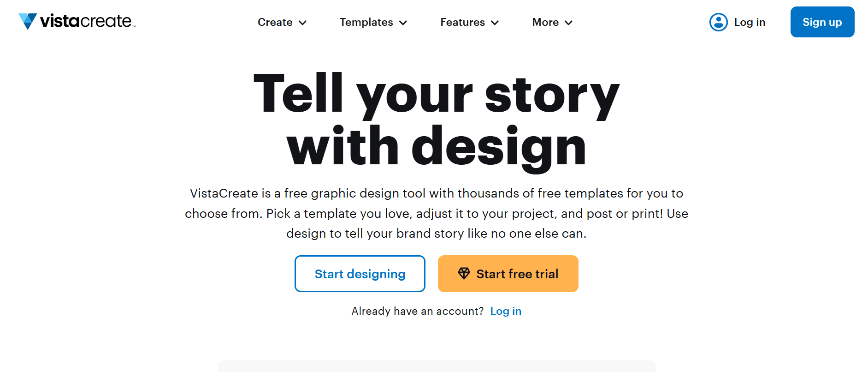Image resolution: width=868 pixels, height=372 pixels.
Task: Follow the Log in link below the buttons
Action: (506, 311)
